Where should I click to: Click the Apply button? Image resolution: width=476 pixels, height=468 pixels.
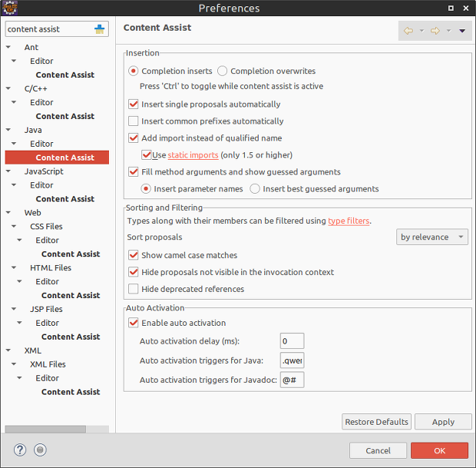click(x=443, y=422)
